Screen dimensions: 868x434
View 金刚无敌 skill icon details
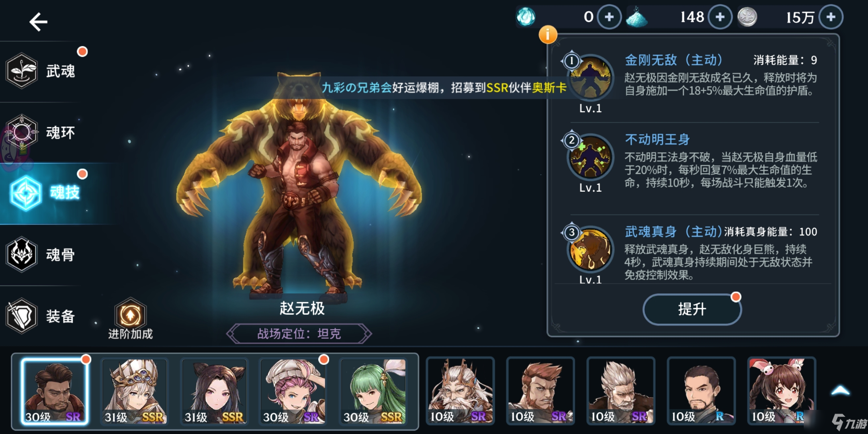click(x=590, y=78)
